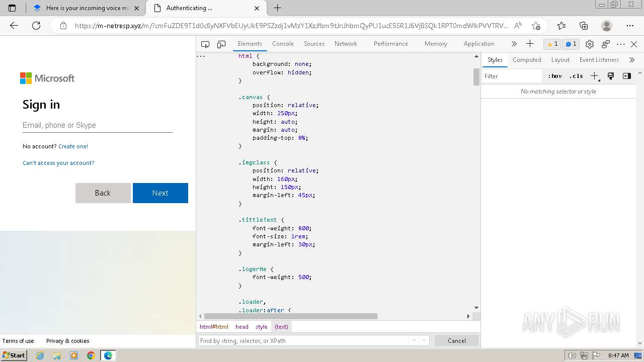View site information padlock icon
Screen dimensions: 644x362
tap(63, 26)
